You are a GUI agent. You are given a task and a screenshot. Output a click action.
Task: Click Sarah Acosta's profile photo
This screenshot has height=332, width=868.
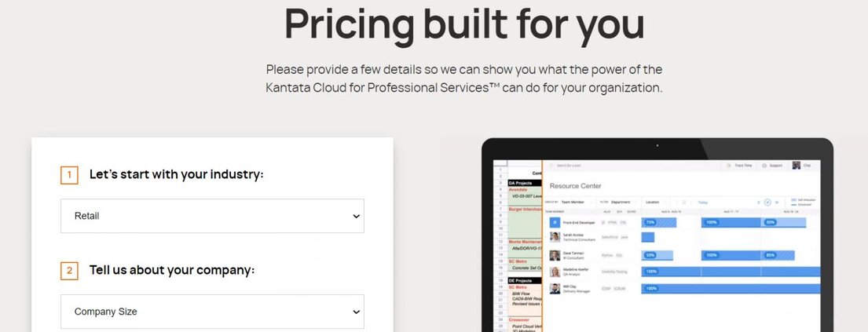click(x=555, y=236)
